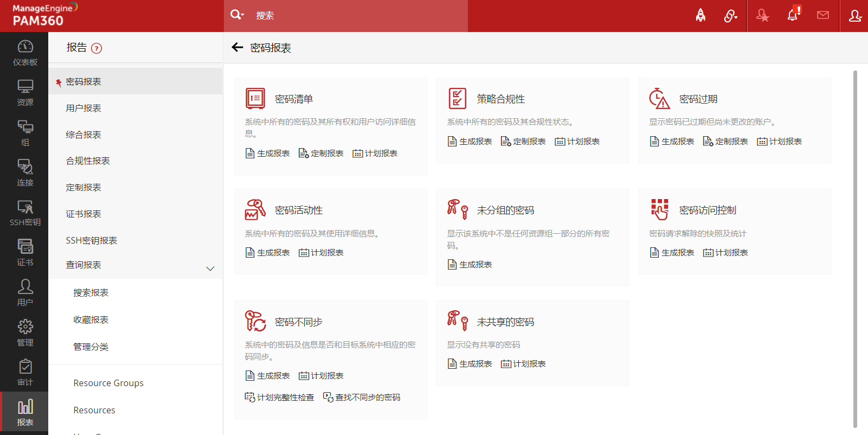The image size is (868, 435).
Task: Open the SSH密钥 section in sidebar
Action: 25,213
